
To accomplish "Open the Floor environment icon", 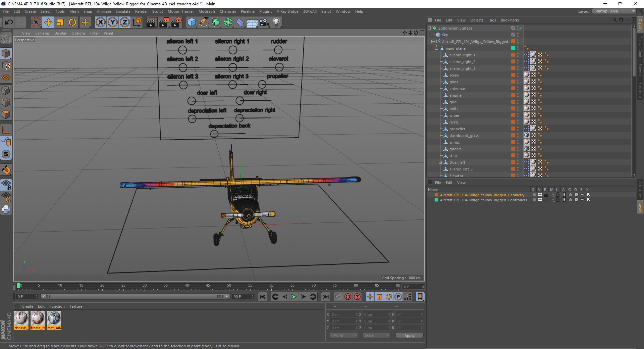I will (x=252, y=22).
